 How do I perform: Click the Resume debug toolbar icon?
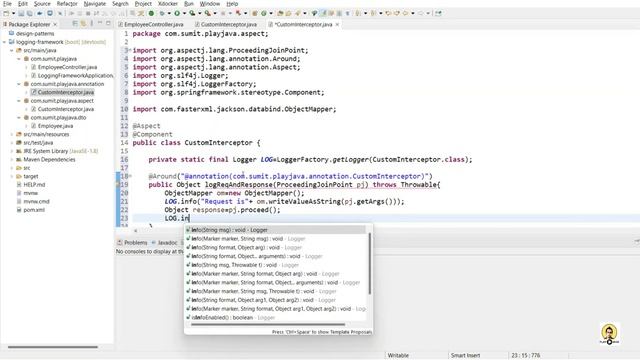71,13
